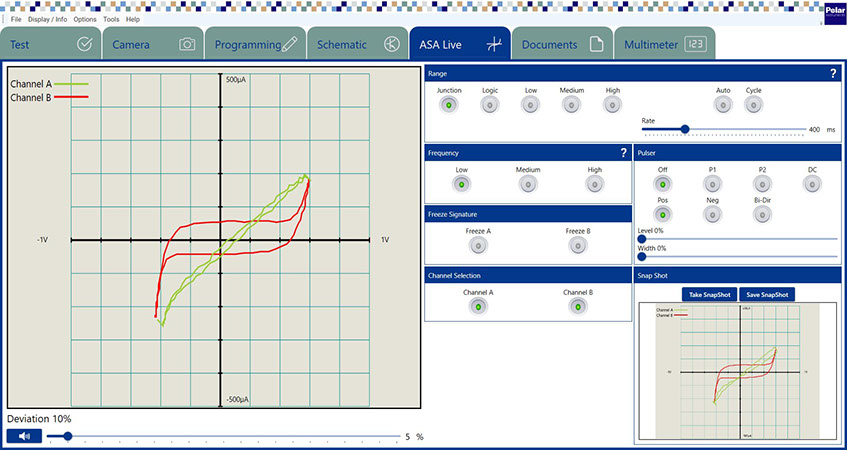Toggle Freeze A signature

point(478,246)
